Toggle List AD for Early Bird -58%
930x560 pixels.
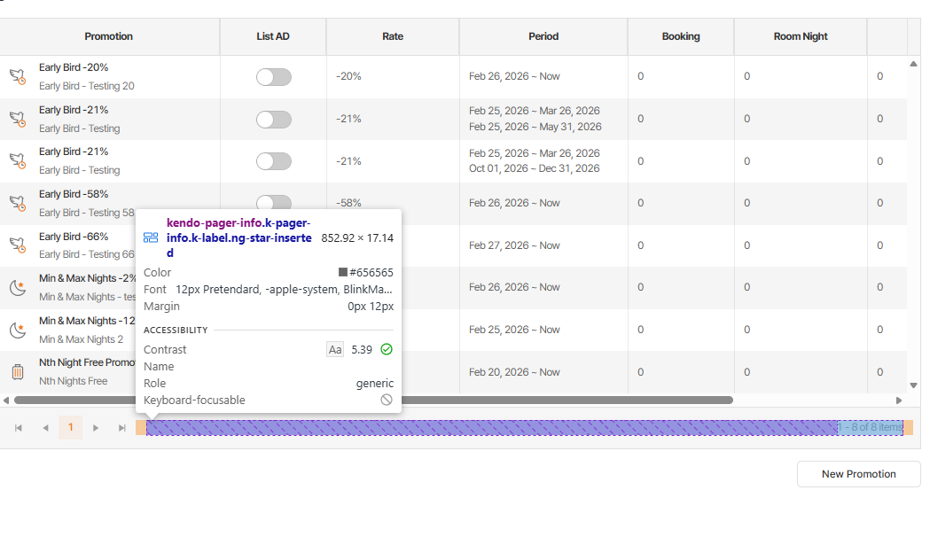(273, 203)
